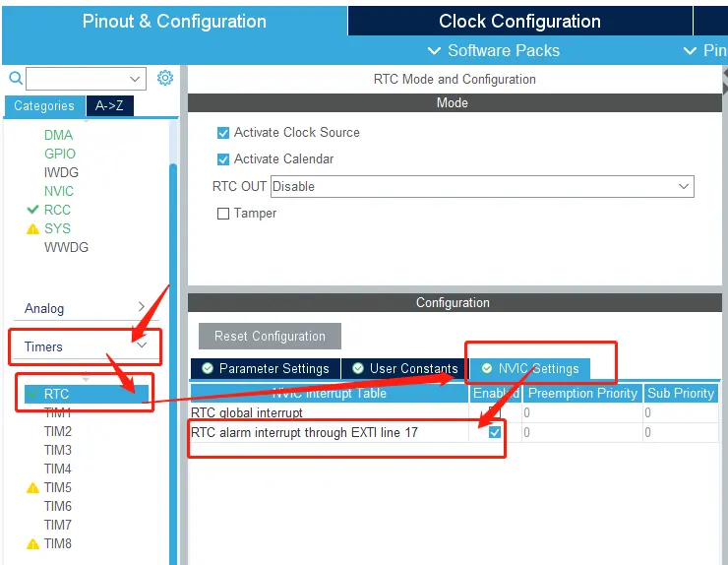Select TIM7 under Timers

(x=58, y=525)
